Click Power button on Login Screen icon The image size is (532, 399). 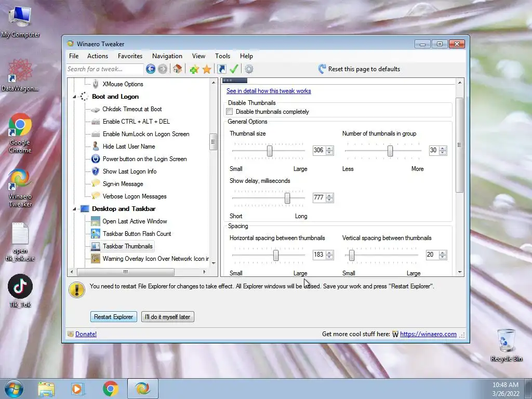(96, 159)
